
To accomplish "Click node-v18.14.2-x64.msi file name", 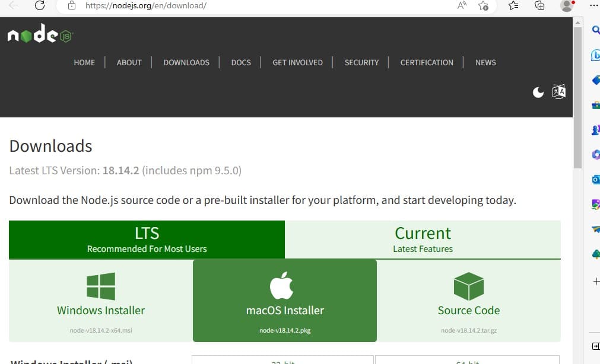I will (101, 330).
